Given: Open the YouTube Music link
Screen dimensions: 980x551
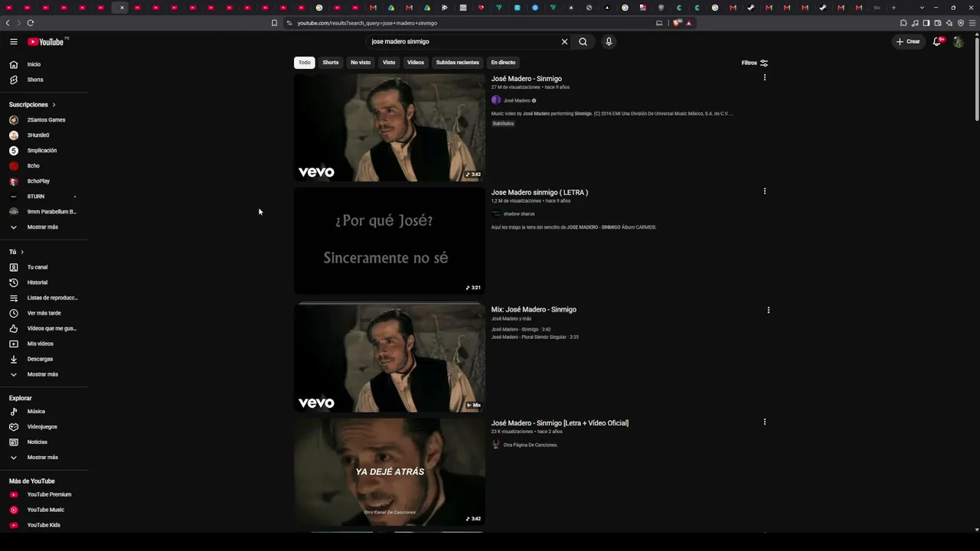Looking at the screenshot, I should (x=44, y=510).
